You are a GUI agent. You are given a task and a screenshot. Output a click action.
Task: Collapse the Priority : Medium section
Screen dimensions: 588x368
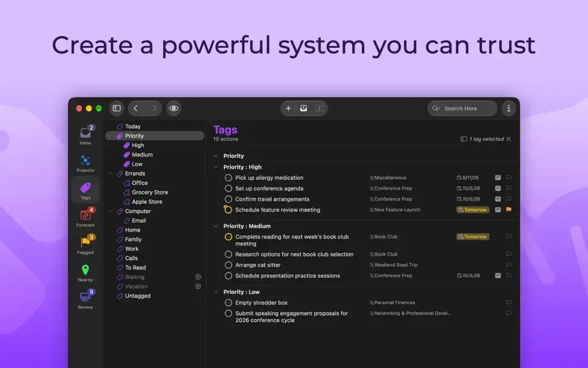point(216,226)
